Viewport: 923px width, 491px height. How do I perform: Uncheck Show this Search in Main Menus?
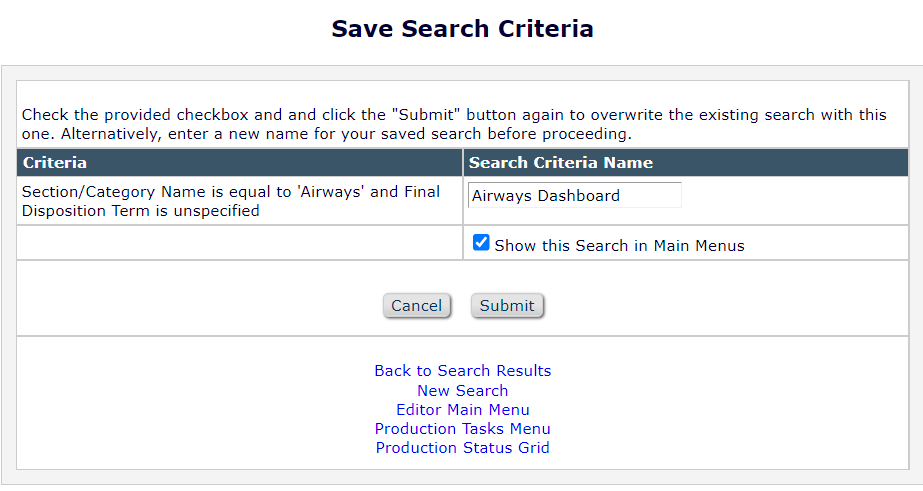click(481, 243)
